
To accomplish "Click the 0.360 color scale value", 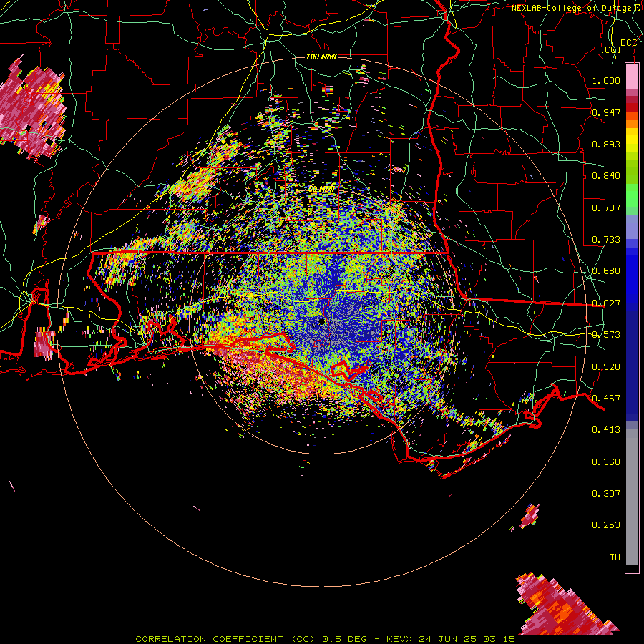I will click(x=606, y=462).
